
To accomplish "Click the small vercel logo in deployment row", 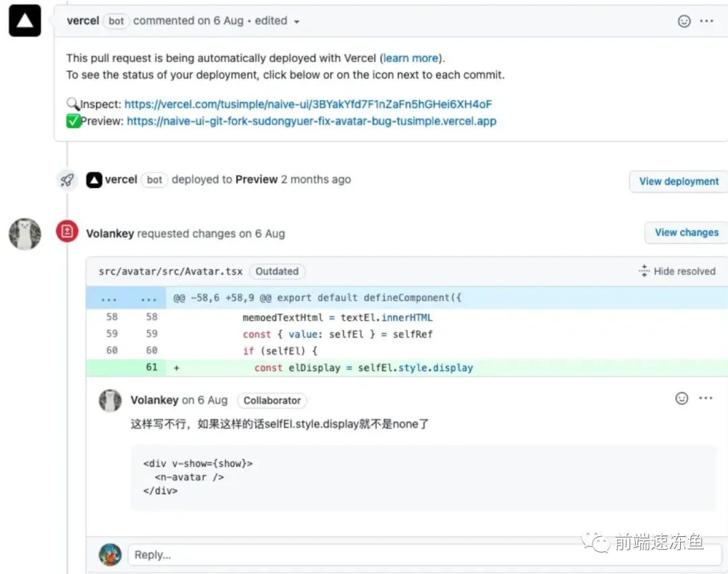I will [x=94, y=180].
